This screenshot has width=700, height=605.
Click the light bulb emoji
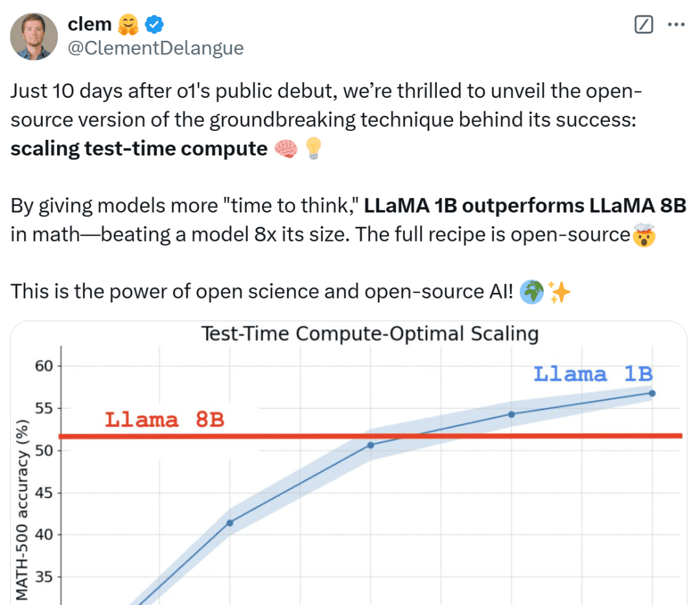[312, 149]
